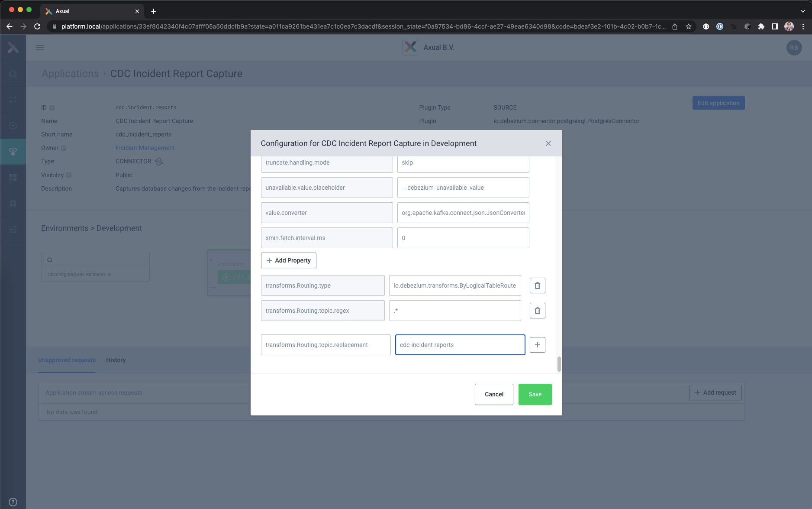
Task: Click the Add request button
Action: [x=715, y=392]
